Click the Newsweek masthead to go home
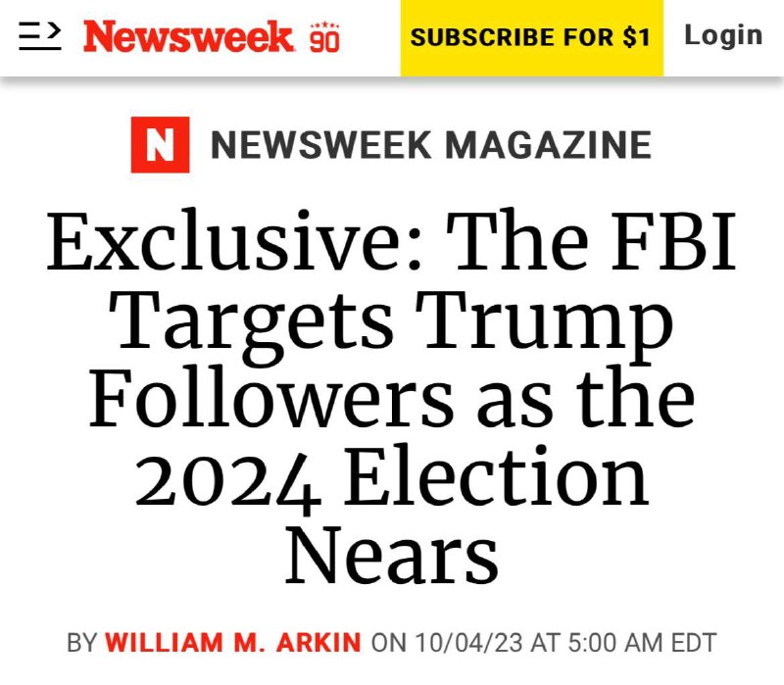784x685 pixels. (189, 35)
